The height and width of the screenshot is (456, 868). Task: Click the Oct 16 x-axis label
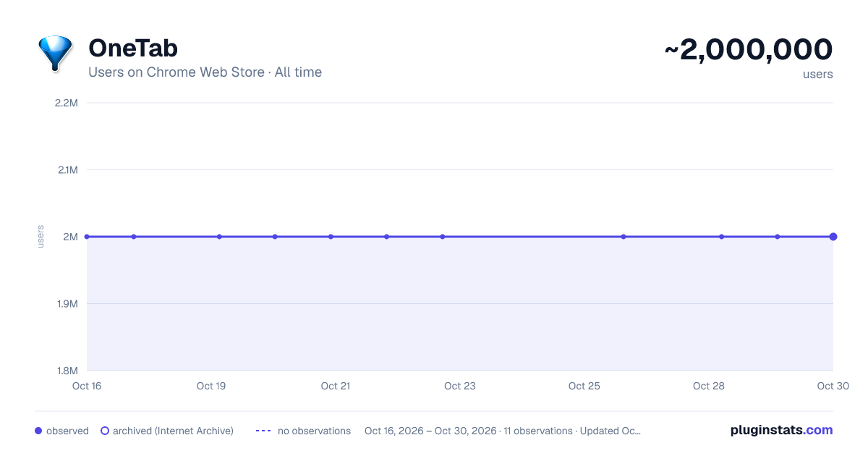tap(87, 386)
